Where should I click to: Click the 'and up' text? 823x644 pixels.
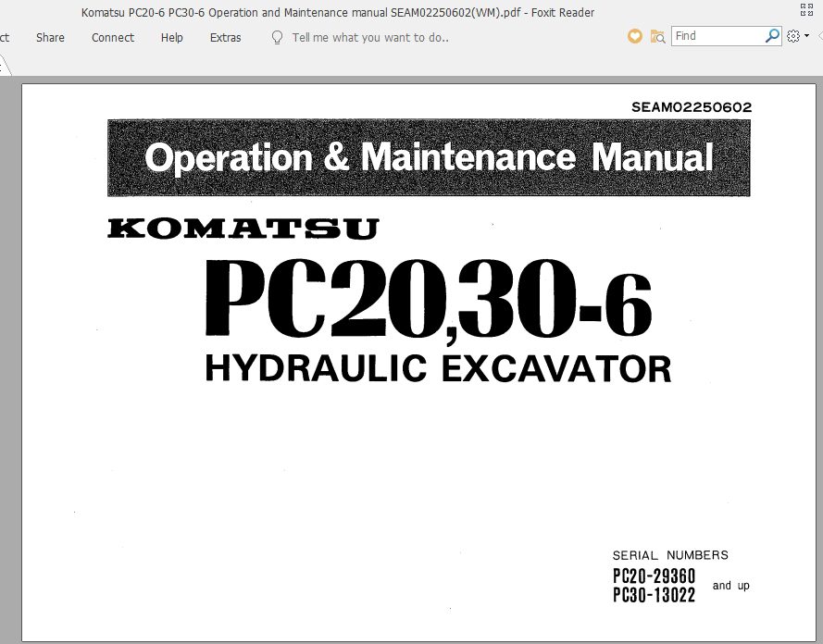pos(730,586)
